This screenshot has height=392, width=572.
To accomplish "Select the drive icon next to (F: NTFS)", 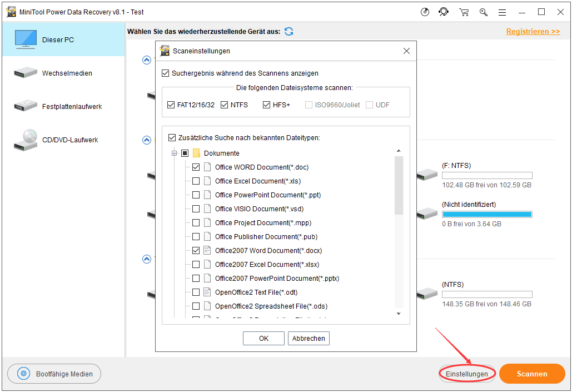I will click(x=427, y=174).
